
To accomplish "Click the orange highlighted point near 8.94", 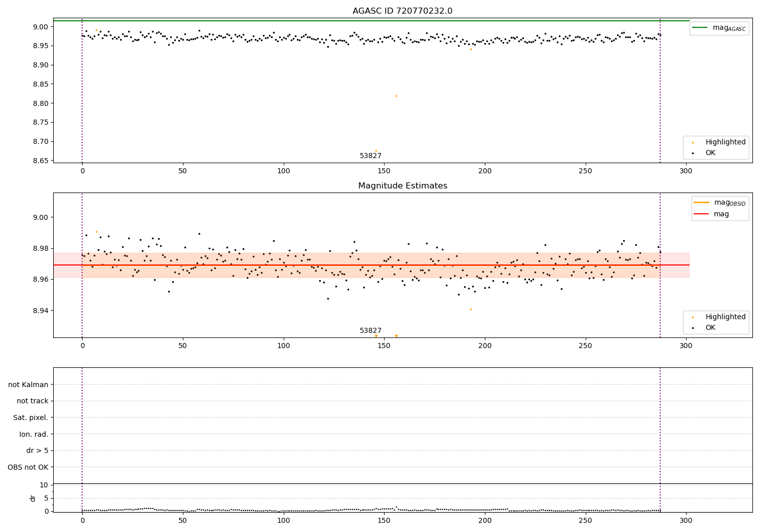I will pos(471,309).
